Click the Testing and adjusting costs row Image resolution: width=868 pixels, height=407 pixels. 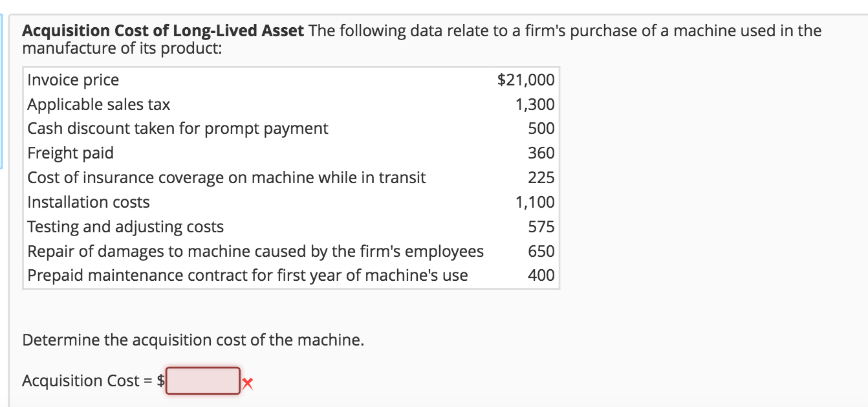point(126,226)
